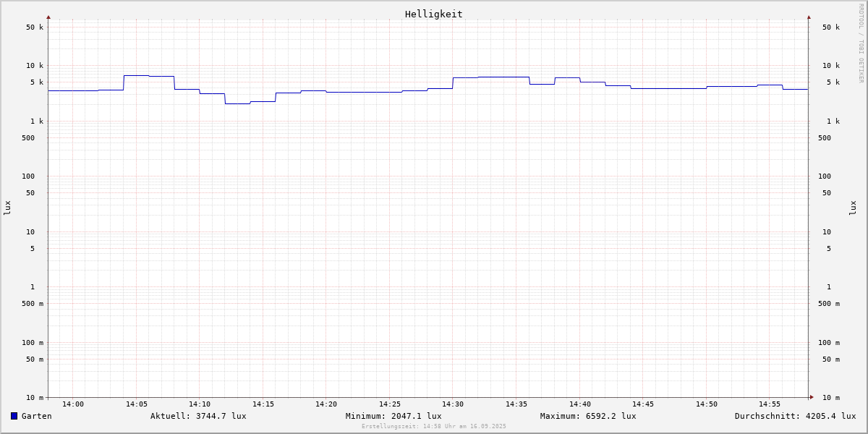Click the 14:55 time axis label
This screenshot has width=868, height=434.
click(x=770, y=404)
